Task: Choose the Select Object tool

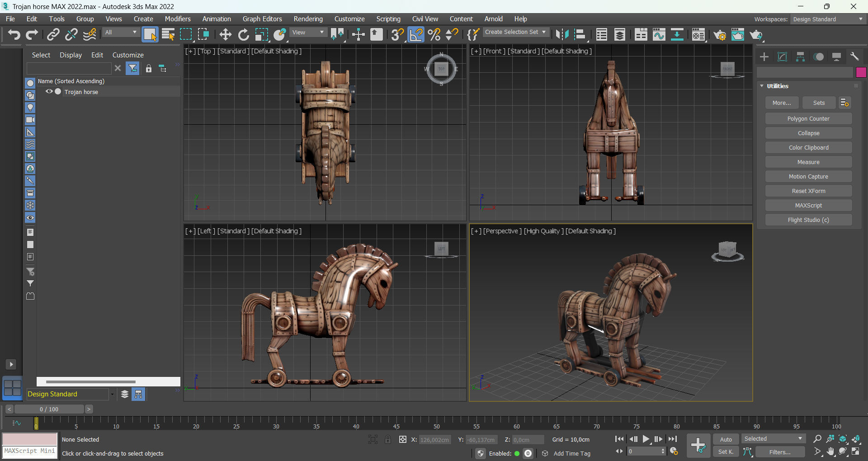Action: tap(150, 34)
